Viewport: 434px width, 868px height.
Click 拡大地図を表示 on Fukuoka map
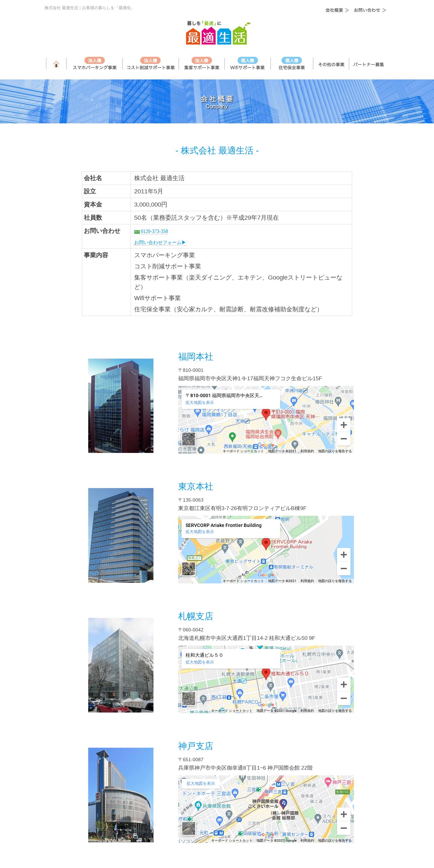(199, 403)
